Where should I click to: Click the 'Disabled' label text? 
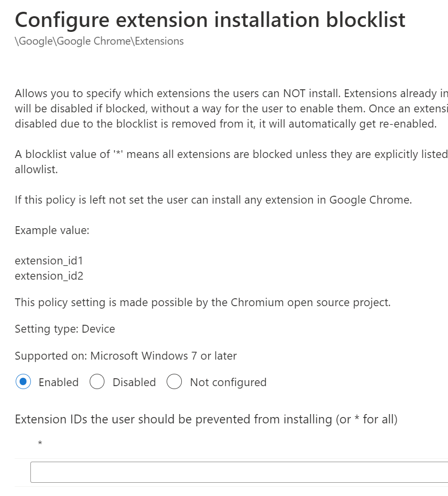[x=134, y=382]
